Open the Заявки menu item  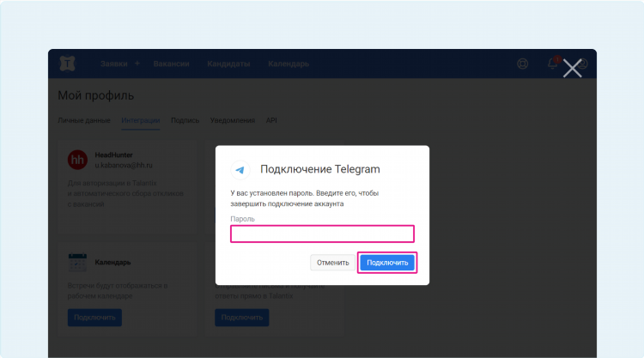coord(113,64)
